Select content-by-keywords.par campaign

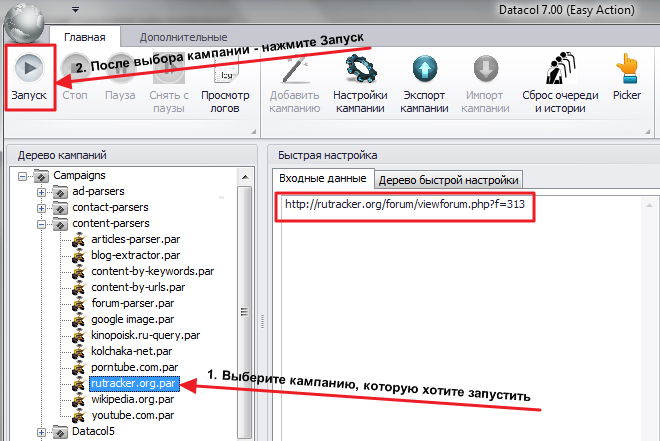point(152,271)
